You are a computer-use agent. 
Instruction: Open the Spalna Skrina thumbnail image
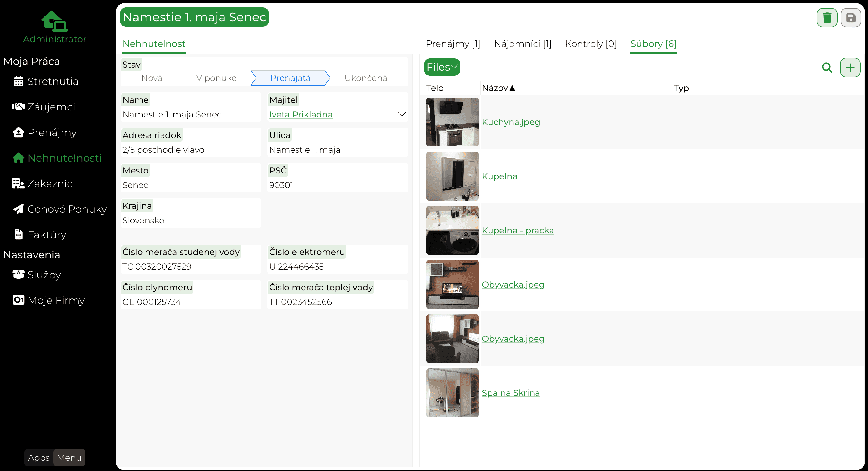(452, 392)
